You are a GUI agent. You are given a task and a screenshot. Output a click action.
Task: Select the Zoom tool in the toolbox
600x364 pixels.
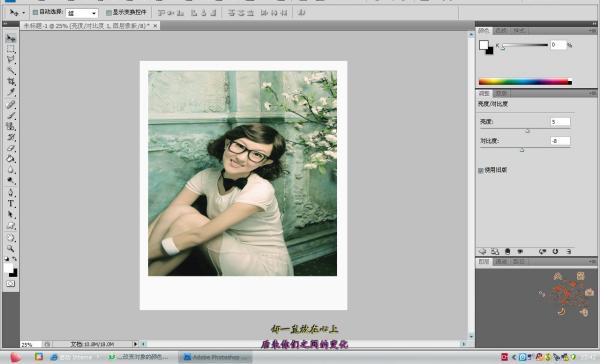point(10,248)
